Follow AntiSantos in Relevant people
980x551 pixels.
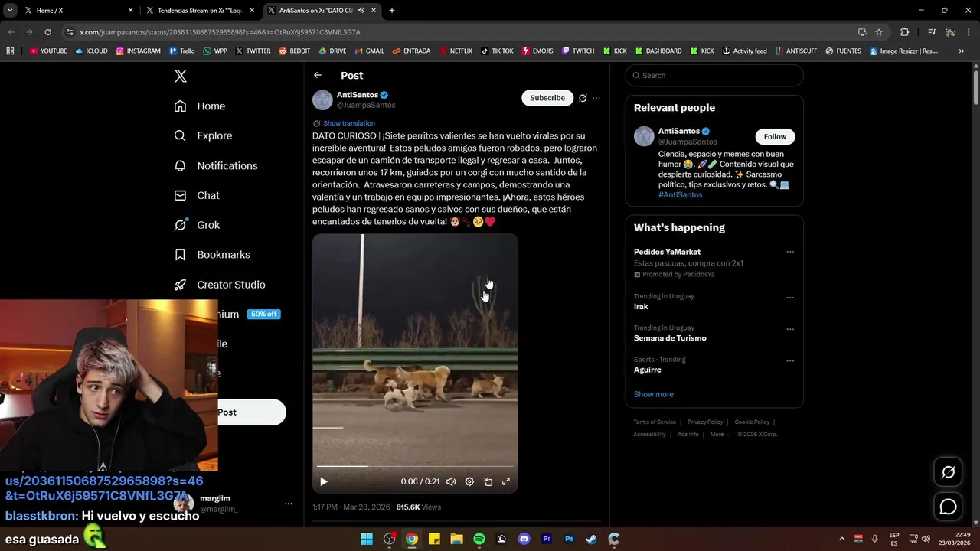775,136
